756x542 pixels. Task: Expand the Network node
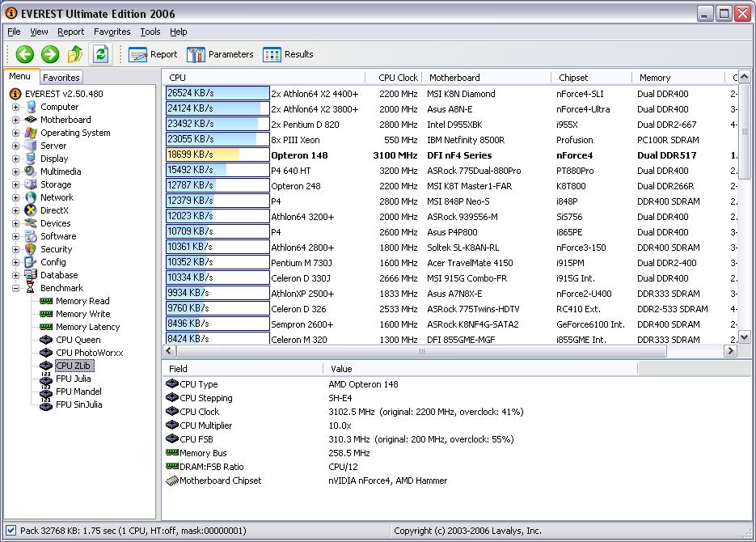(x=16, y=197)
